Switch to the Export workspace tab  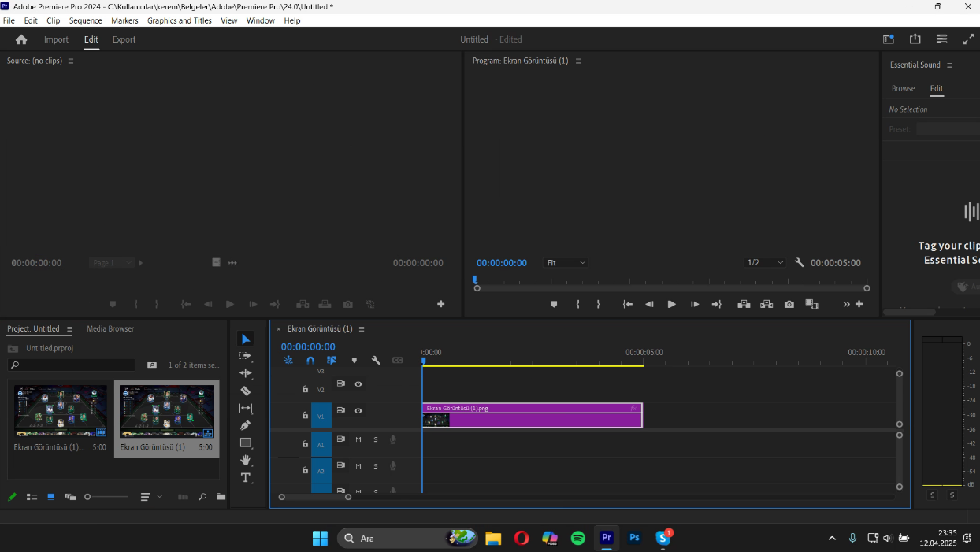click(124, 39)
